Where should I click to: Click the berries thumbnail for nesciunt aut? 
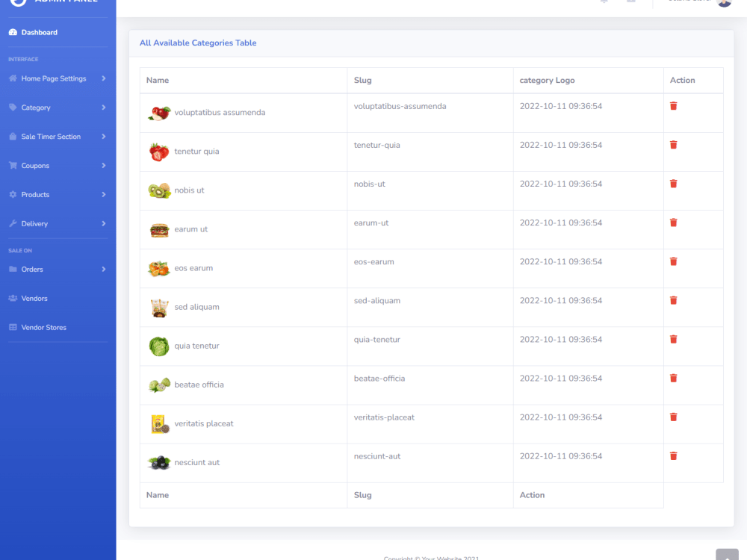coord(159,462)
